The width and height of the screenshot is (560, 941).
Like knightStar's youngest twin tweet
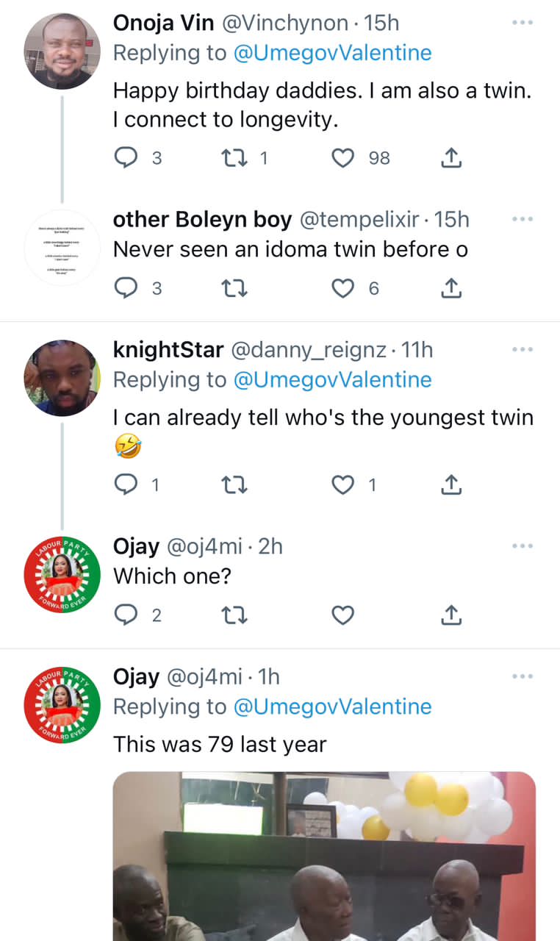point(343,484)
